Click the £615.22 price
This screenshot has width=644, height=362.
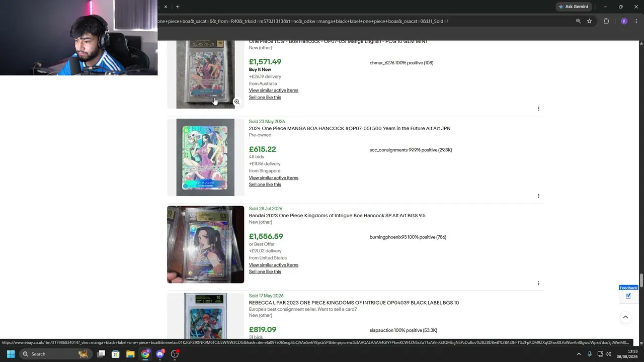click(x=262, y=149)
